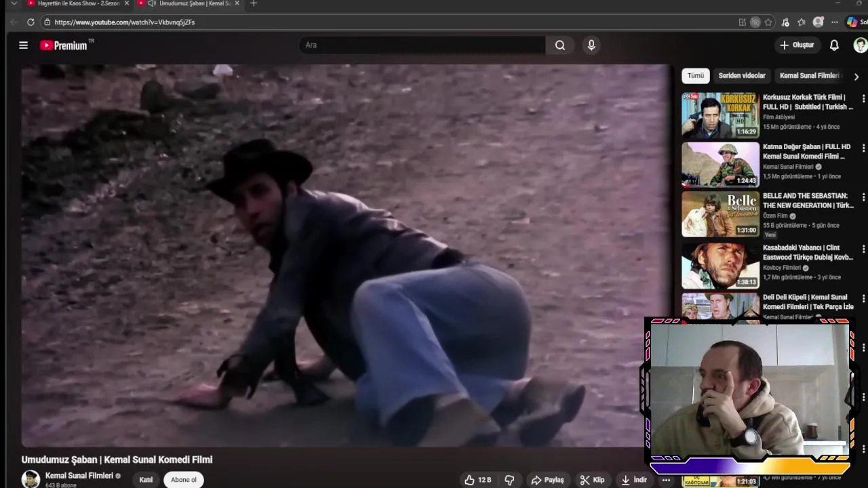The image size is (868, 488).
Task: Start voice search with the microphone
Action: click(591, 45)
